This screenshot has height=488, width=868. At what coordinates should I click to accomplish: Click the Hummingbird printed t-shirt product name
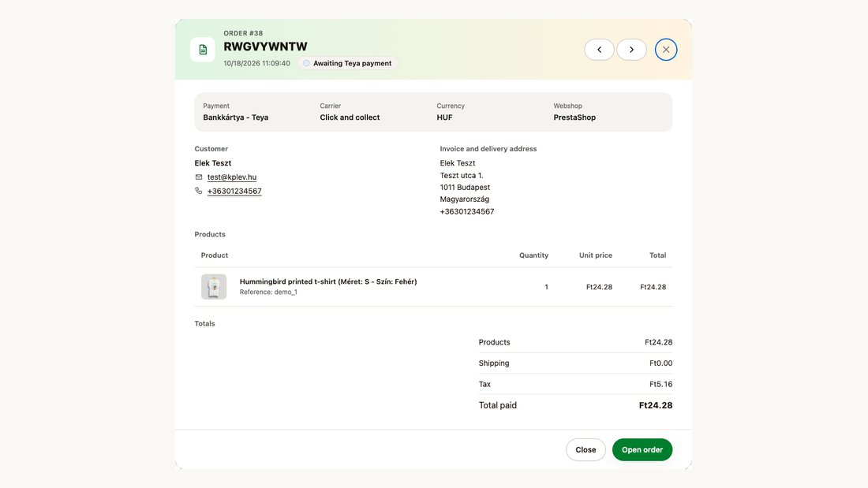point(328,281)
